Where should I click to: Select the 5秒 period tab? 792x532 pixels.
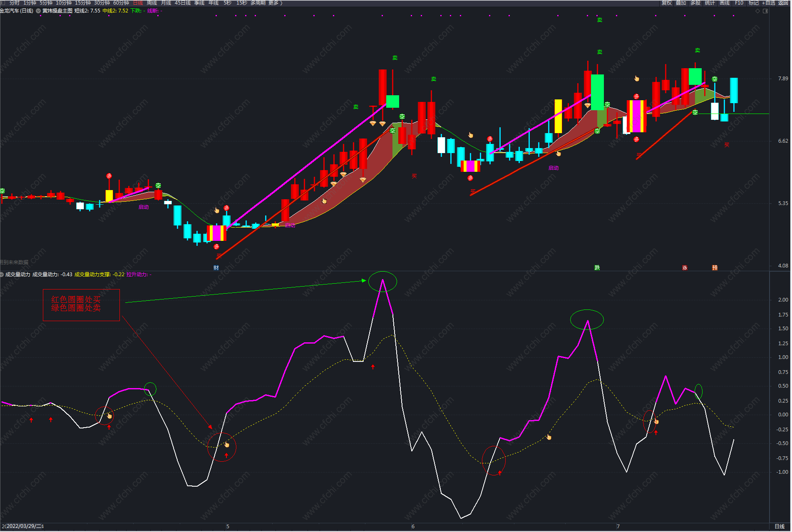pos(227,3)
